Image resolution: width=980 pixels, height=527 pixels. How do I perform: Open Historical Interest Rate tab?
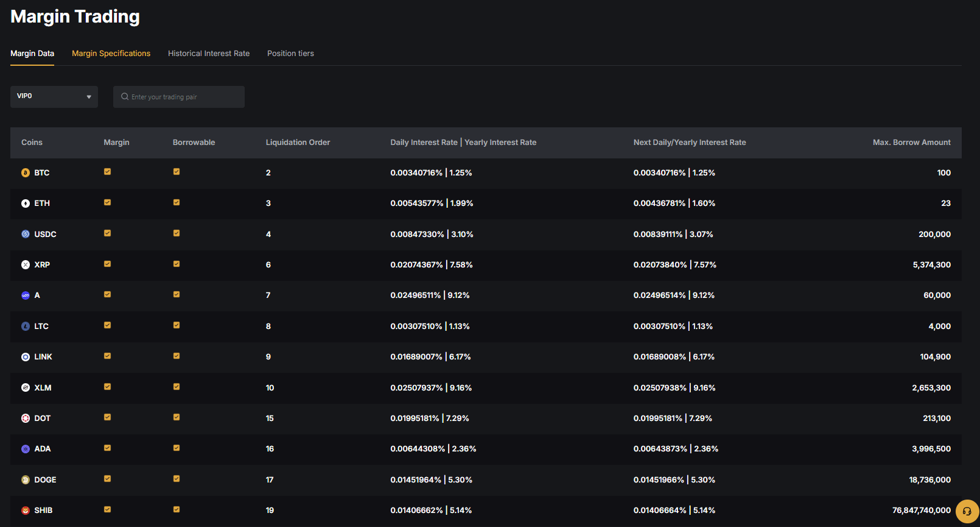point(209,54)
